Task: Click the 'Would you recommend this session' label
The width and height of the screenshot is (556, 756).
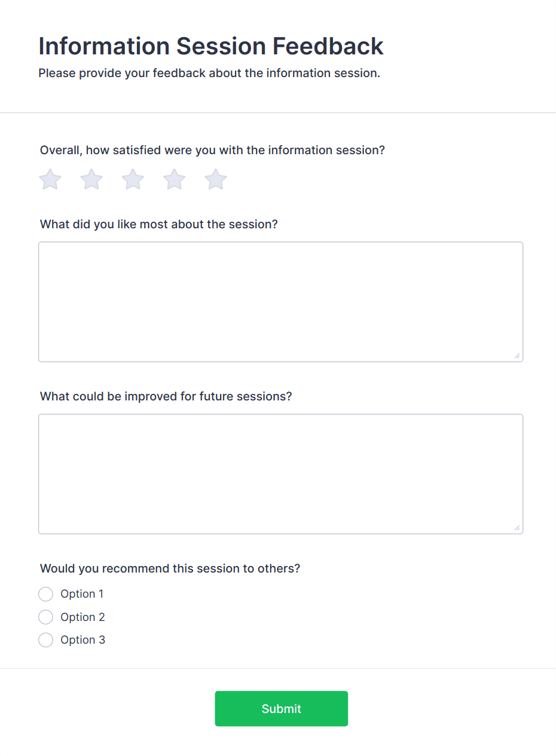Action: coord(170,568)
